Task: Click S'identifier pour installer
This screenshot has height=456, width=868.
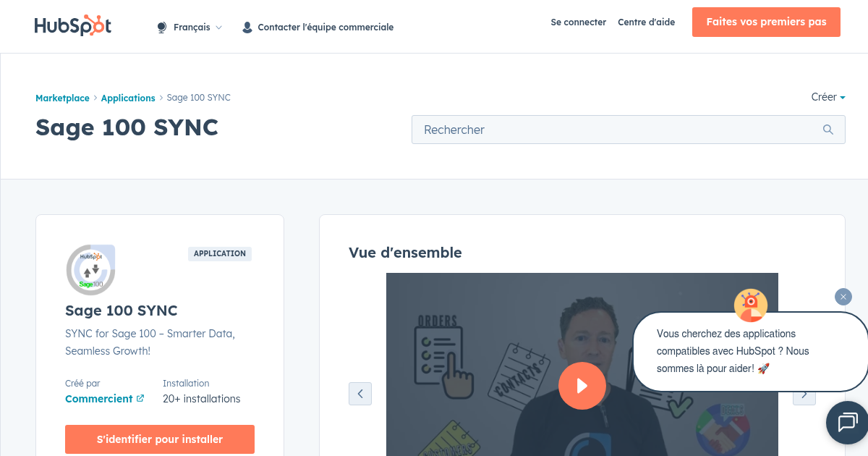Action: click(x=159, y=439)
